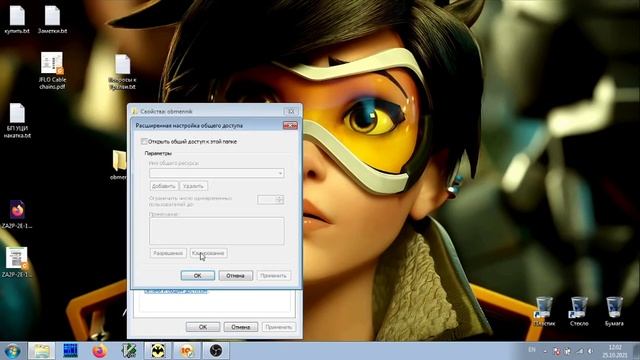Viewport: 640px width, 360px height.
Task: Click the Show desktop strip
Action: tap(637, 351)
